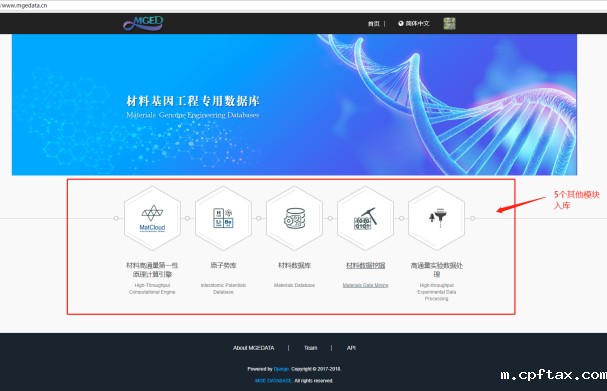Click the Materials Genome Engineering Databases banner
The image size is (607, 391).
click(x=294, y=105)
